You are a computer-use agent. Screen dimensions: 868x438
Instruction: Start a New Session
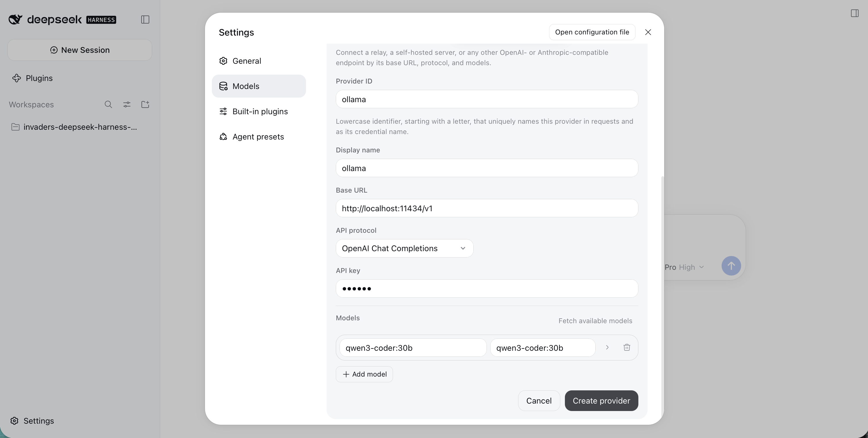[x=80, y=50]
